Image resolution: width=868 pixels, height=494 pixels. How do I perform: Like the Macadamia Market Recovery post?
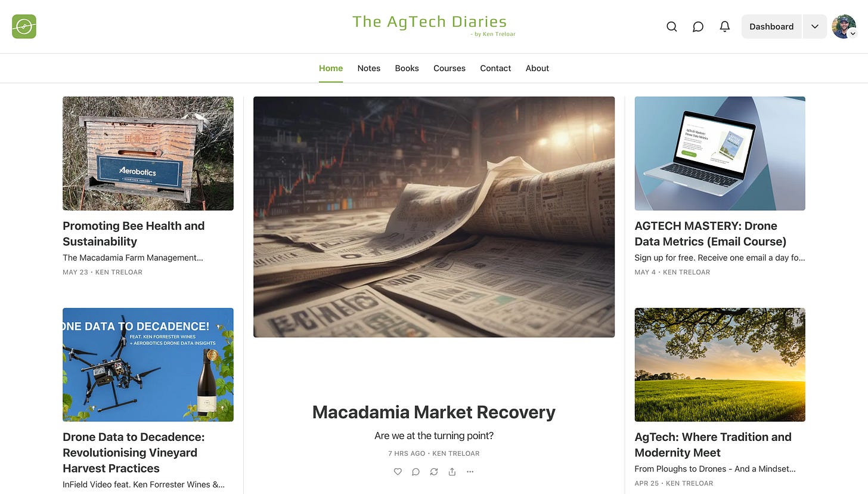coord(398,472)
